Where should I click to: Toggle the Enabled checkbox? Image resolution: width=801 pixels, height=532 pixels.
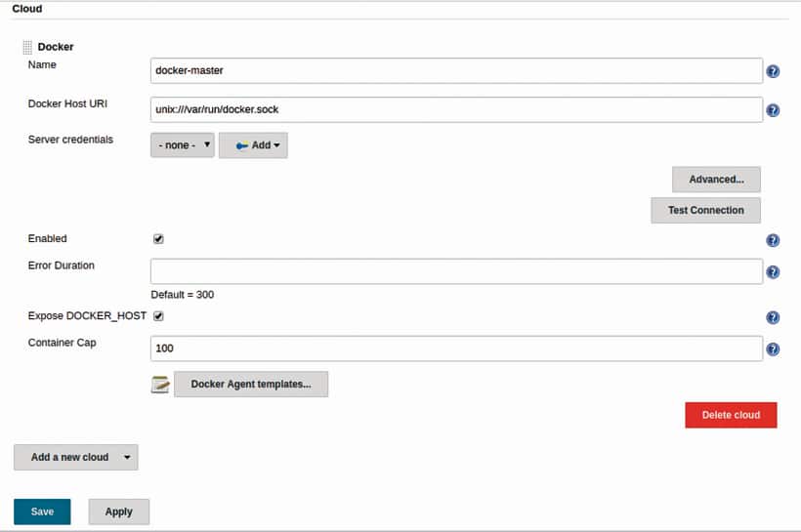click(158, 239)
